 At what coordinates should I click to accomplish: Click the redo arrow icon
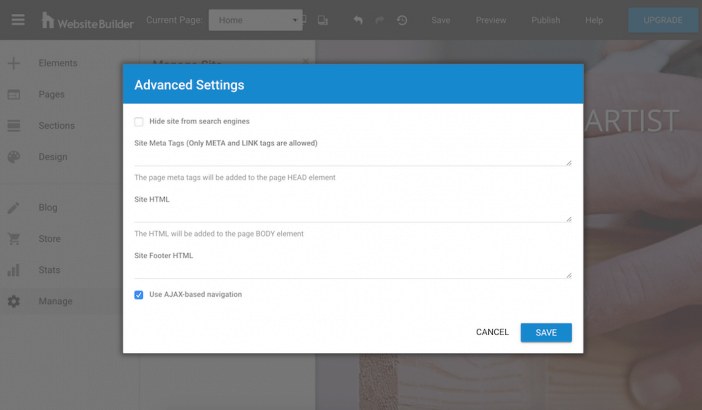[x=380, y=20]
